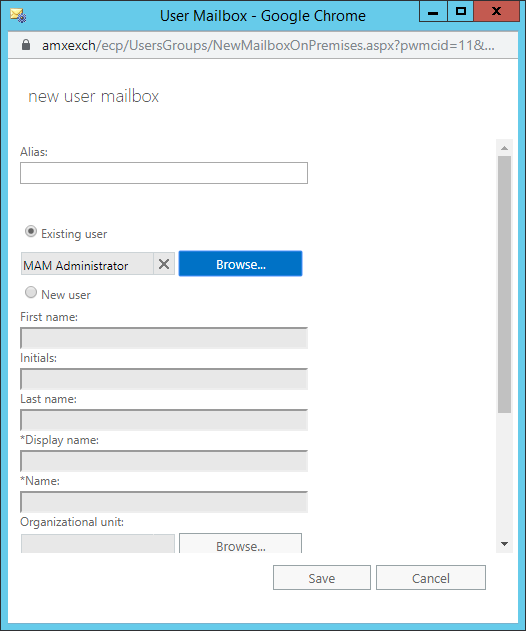
Task: Minimize the User Mailbox window
Action: 433,12
